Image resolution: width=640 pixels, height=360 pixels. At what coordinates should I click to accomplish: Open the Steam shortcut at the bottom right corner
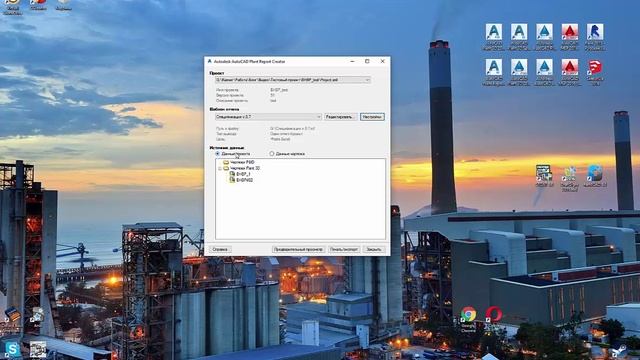coord(620,351)
